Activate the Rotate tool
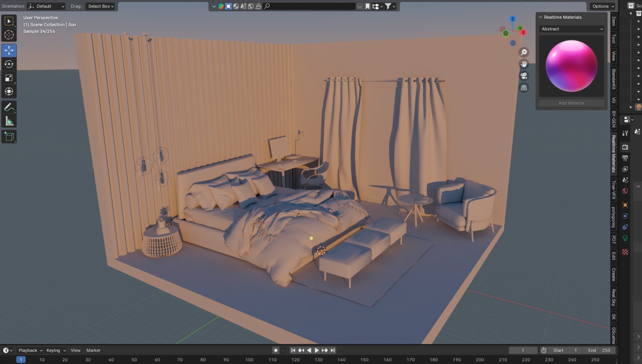This screenshot has width=642, height=364. [9, 64]
